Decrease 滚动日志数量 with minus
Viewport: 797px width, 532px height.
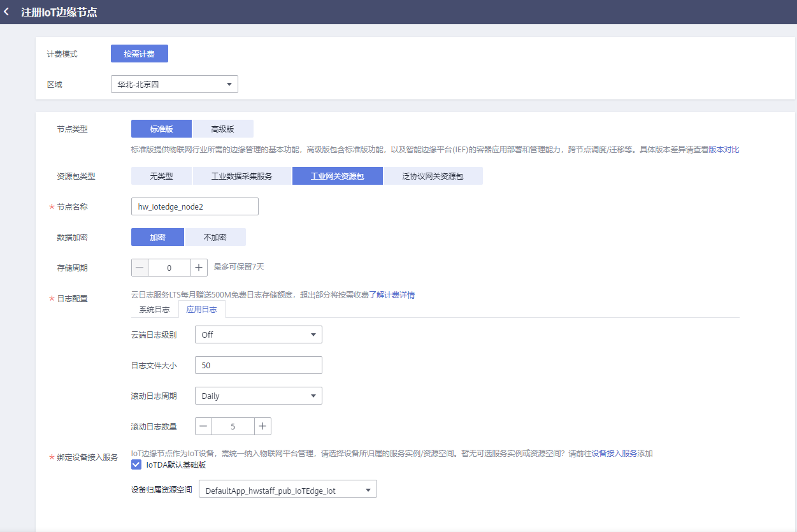[203, 426]
